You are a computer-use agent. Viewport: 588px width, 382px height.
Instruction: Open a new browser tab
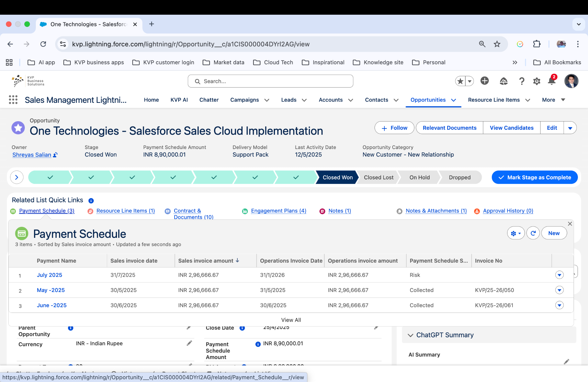coord(151,24)
